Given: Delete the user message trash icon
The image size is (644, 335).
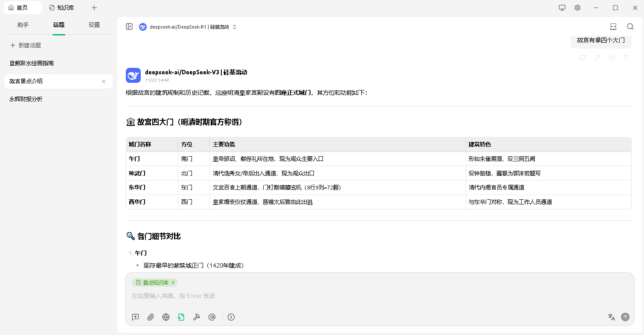Looking at the screenshot, I should (x=626, y=57).
